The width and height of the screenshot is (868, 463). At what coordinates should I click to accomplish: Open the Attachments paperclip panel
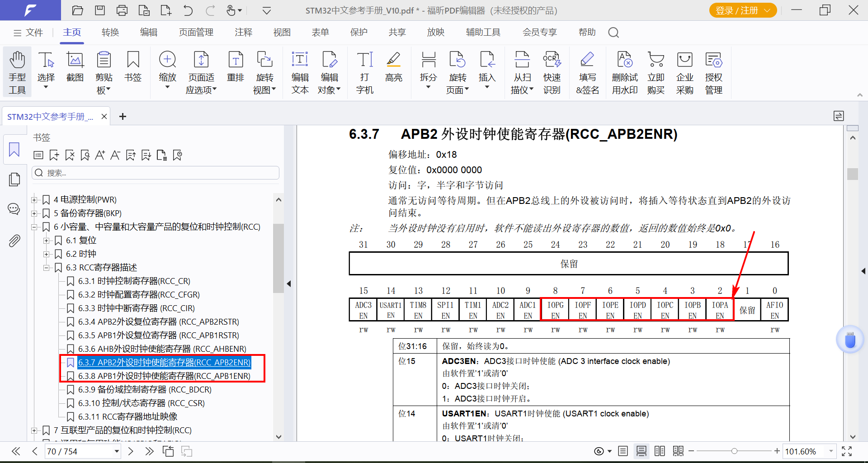[x=14, y=241]
